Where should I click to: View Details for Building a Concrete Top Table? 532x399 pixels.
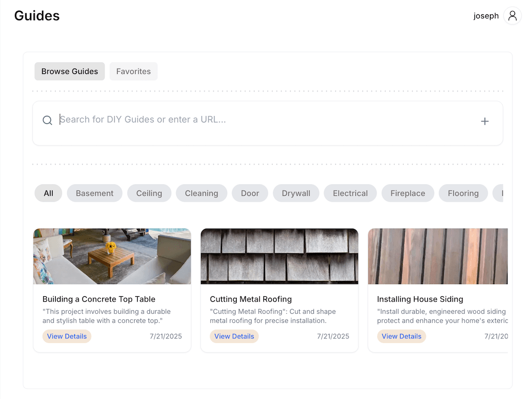(66, 336)
